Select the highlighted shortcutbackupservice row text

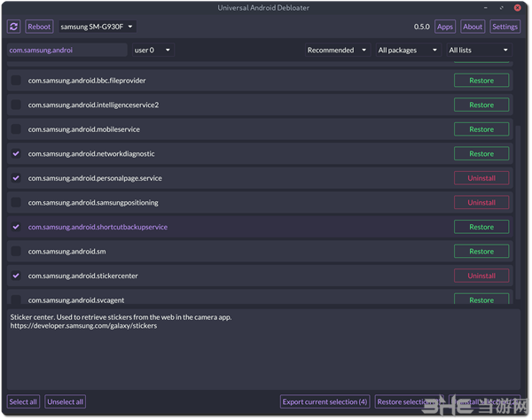[98, 227]
